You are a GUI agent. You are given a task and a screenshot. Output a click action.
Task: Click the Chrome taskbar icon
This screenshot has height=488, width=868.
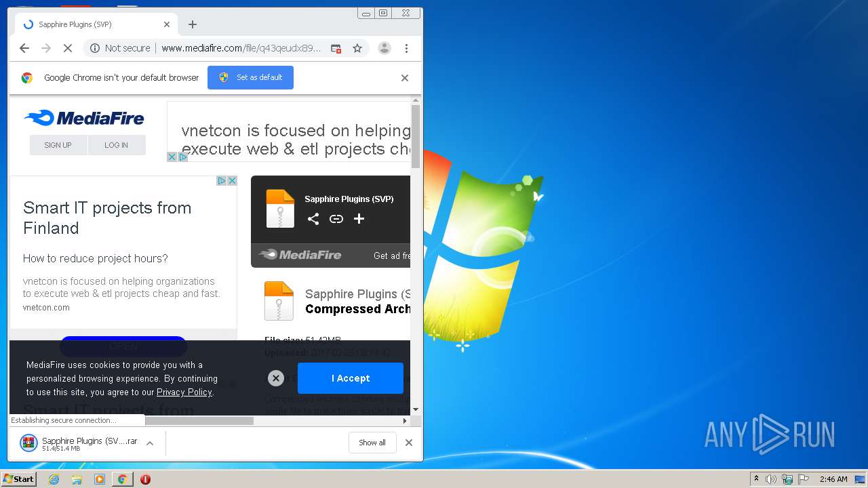pyautogui.click(x=122, y=479)
